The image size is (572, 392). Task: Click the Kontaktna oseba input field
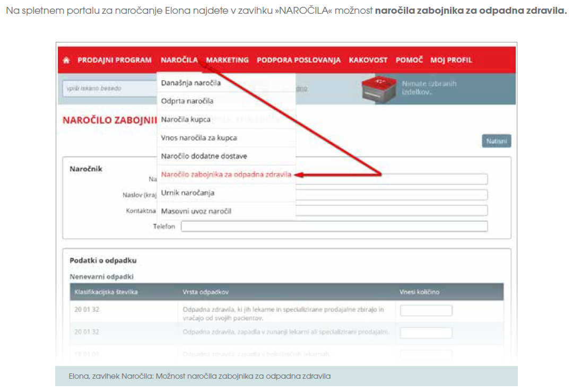[x=392, y=211]
